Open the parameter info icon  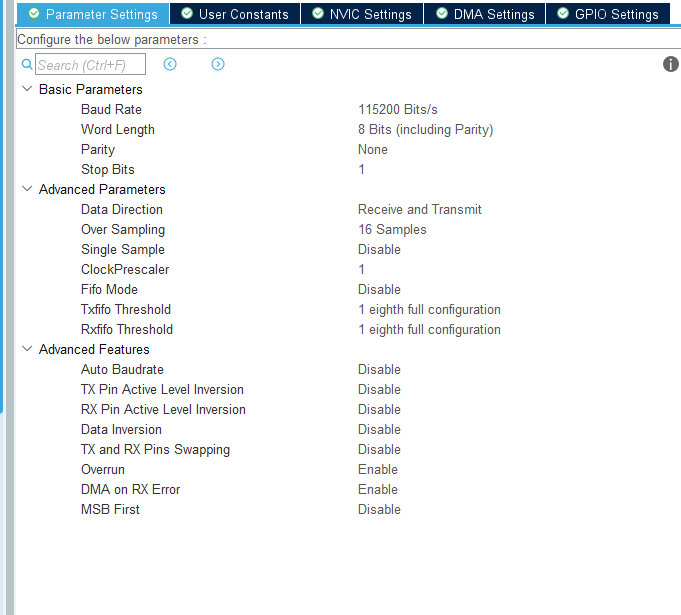(x=671, y=64)
